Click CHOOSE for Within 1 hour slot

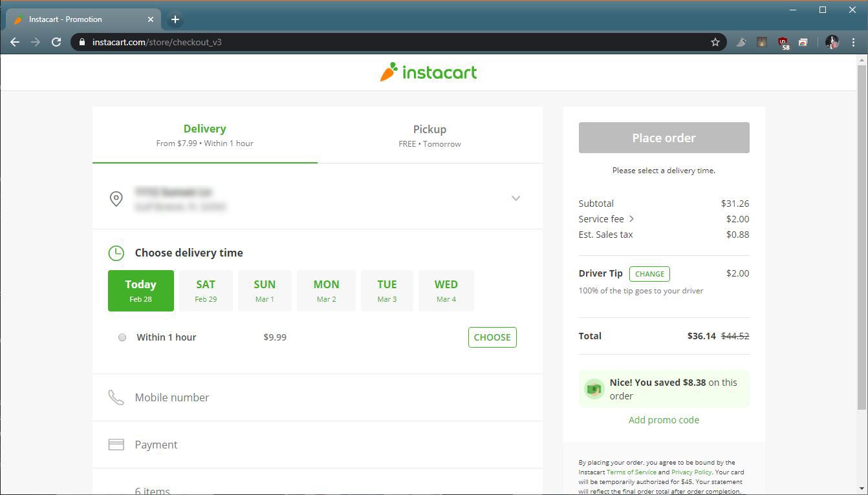tap(492, 337)
